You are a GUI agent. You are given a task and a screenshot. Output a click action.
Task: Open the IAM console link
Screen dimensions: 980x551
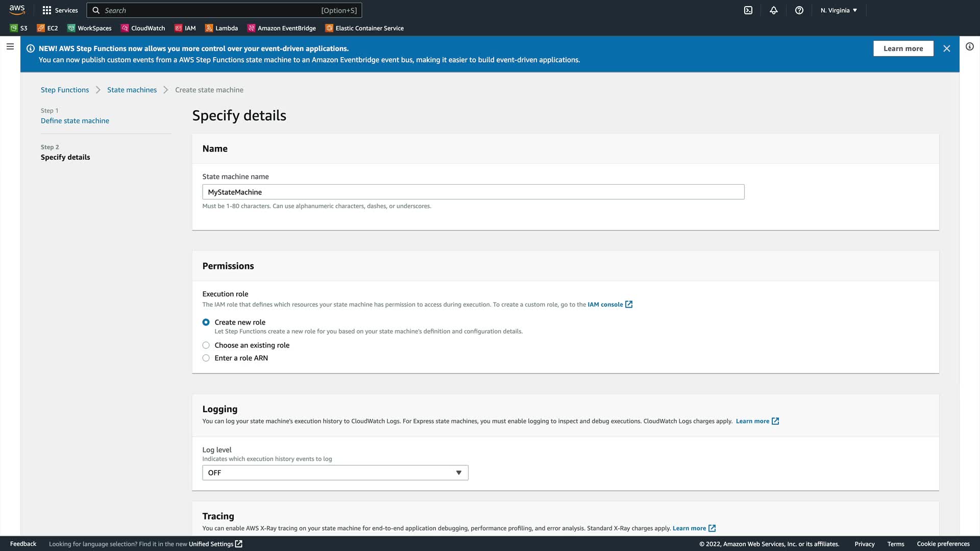605,304
